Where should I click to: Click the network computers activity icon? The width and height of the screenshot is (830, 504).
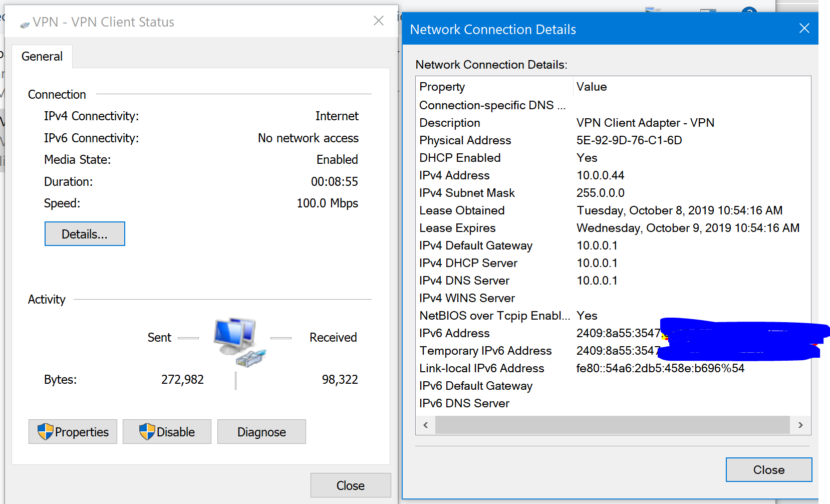pos(237,341)
